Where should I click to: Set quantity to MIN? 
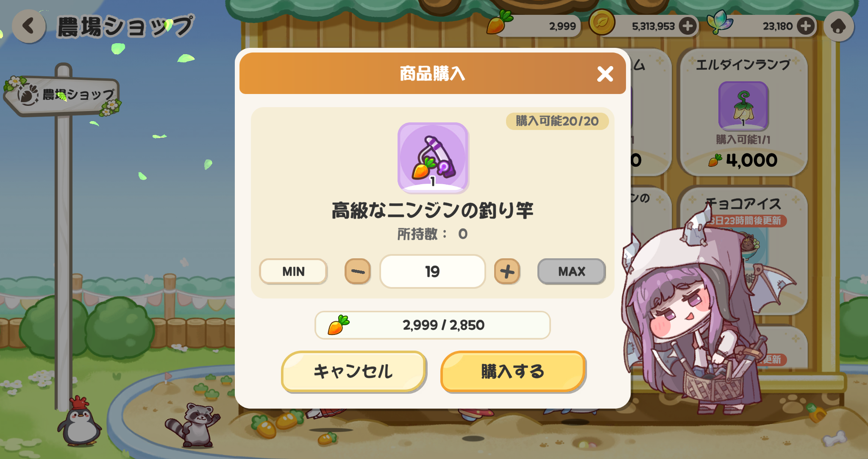[x=293, y=271]
